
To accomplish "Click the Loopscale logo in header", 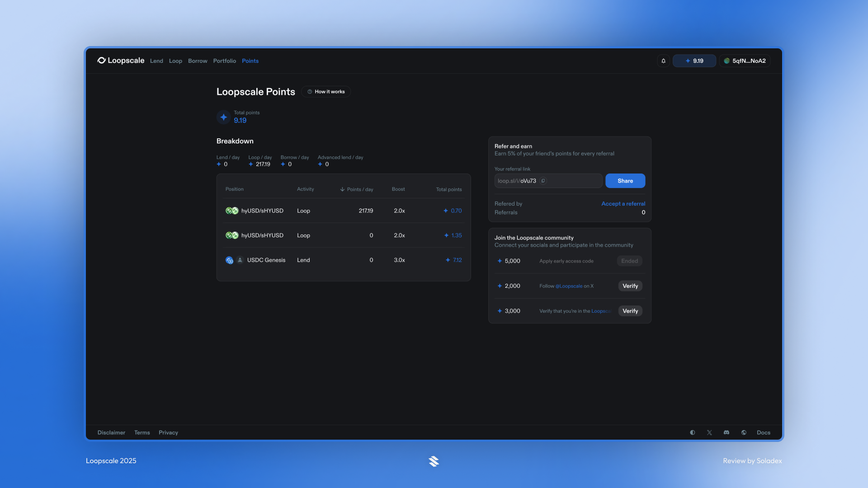I will pos(121,61).
